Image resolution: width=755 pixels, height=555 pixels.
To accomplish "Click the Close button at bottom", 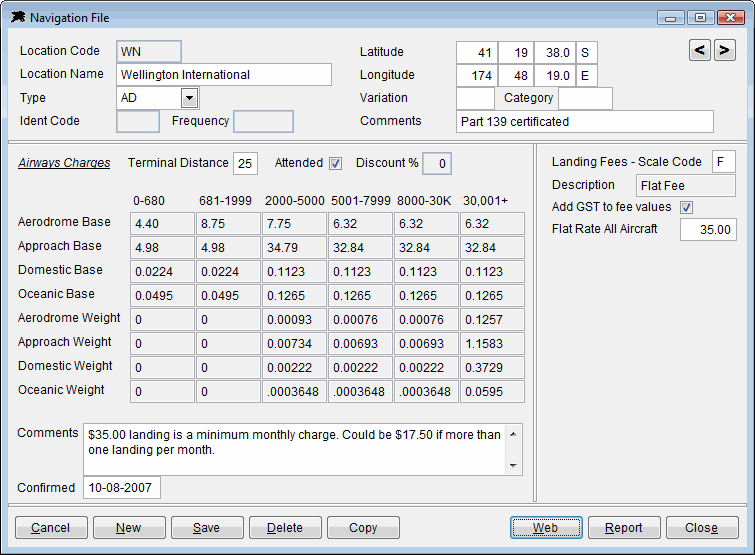I will (x=702, y=528).
